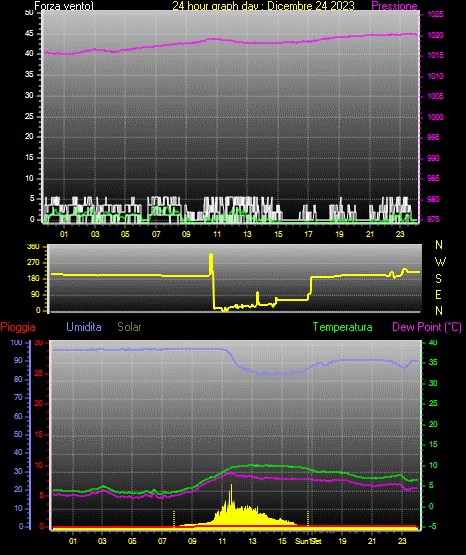Image resolution: width=466 pixels, height=555 pixels.
Task: Click the 'Pressione' legend label
Action: pos(394,6)
